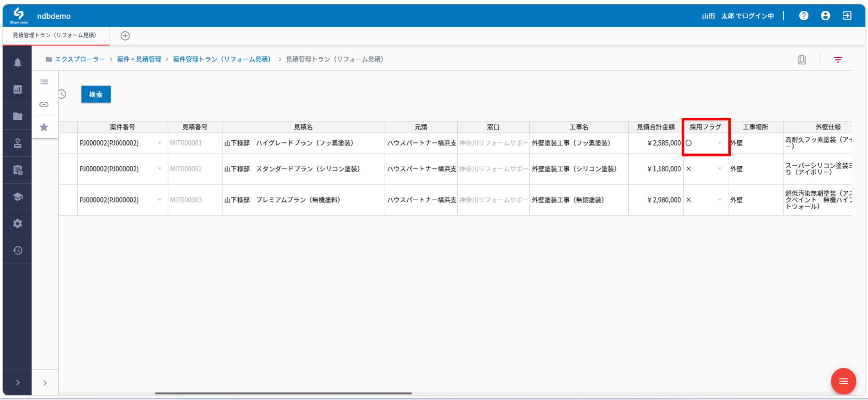Click the 窓口 column header
This screenshot has width=868, height=400.
493,127
